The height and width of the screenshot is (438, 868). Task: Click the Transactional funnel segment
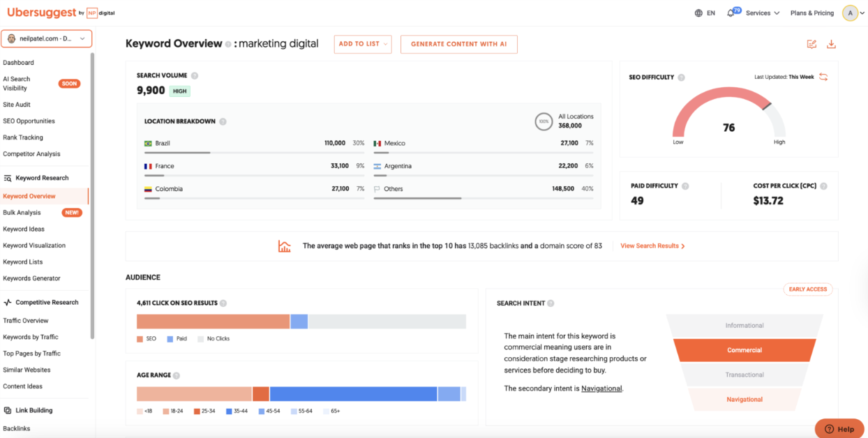pos(744,375)
